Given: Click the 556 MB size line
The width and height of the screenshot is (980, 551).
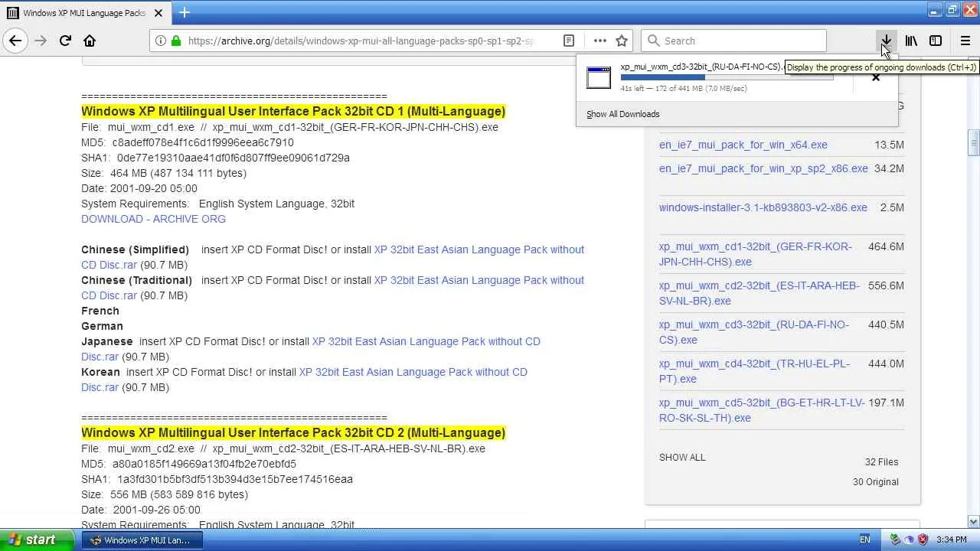Looking at the screenshot, I should (x=165, y=494).
